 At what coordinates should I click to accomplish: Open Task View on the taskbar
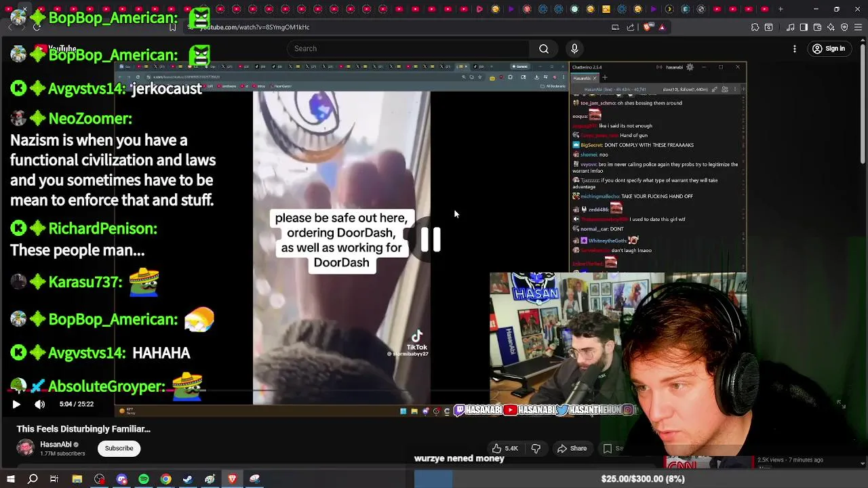pos(54,479)
